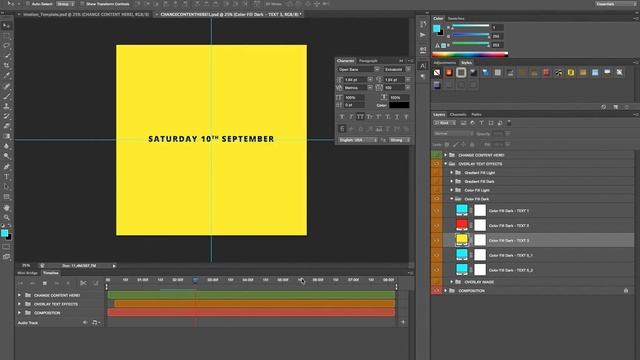
Task: Click the Faux Bold T button in Character panel
Action: pos(342,117)
